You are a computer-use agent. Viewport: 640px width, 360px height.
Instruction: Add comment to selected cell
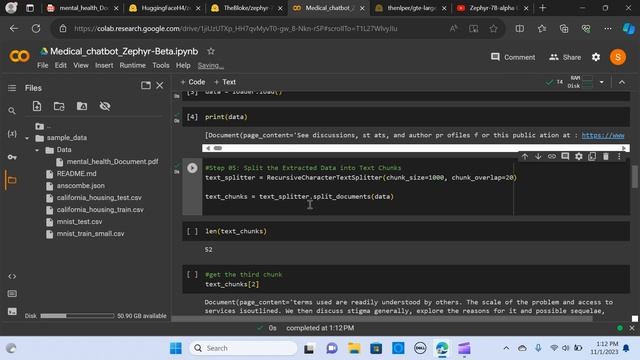[x=565, y=156]
